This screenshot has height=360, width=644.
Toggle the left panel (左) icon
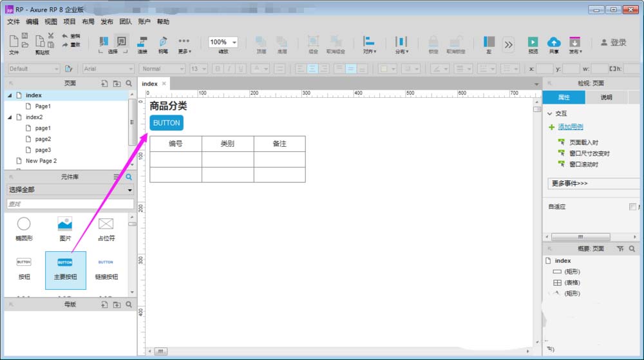pos(489,41)
